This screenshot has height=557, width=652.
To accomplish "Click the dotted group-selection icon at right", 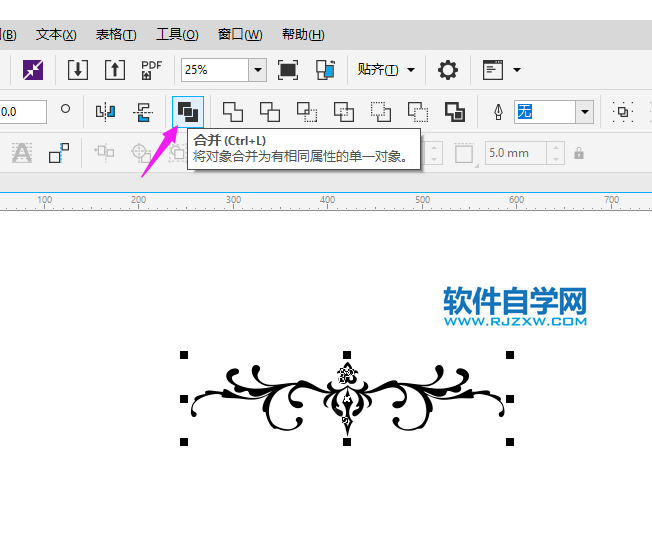I will [622, 112].
